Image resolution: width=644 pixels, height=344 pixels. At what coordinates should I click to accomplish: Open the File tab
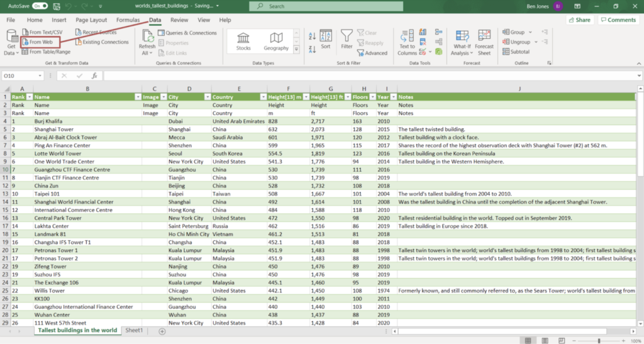(11, 19)
